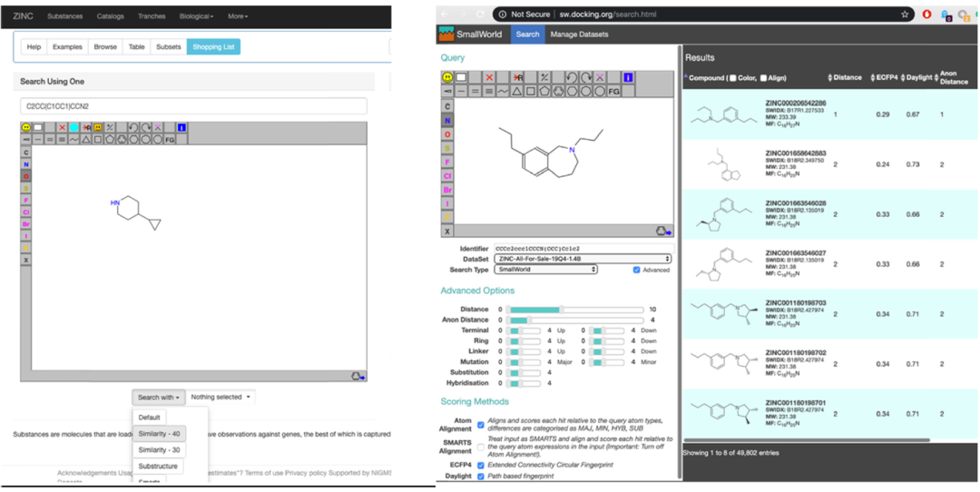Select the benzene ring tool in SmallWorld editor
Image resolution: width=980 pixels, height=492 pixels.
pos(559,91)
